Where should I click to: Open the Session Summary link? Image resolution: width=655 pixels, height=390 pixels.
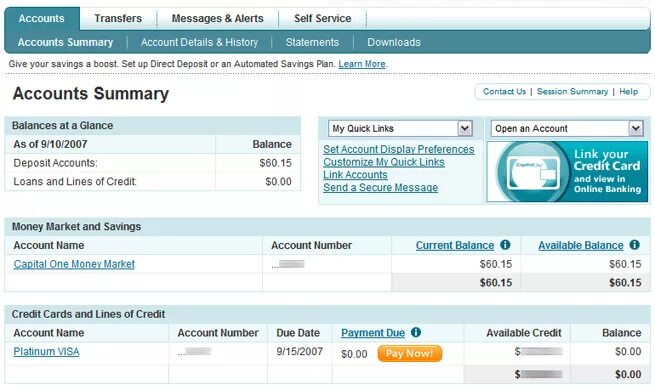(x=572, y=91)
